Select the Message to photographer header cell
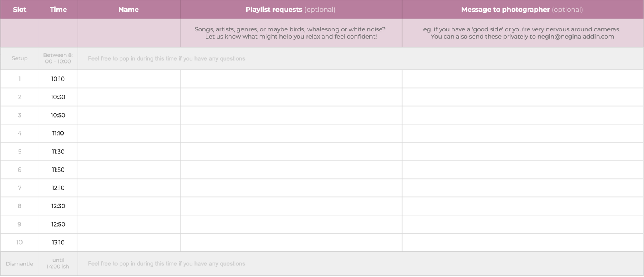644x277 pixels. click(522, 9)
